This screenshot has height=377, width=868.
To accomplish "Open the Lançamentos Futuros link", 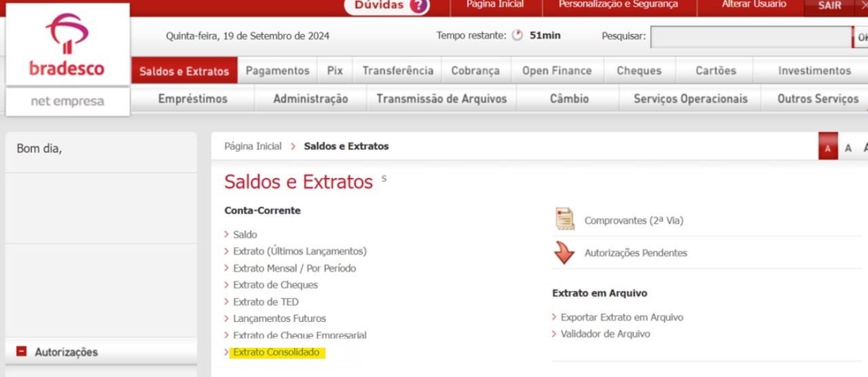I will click(279, 318).
